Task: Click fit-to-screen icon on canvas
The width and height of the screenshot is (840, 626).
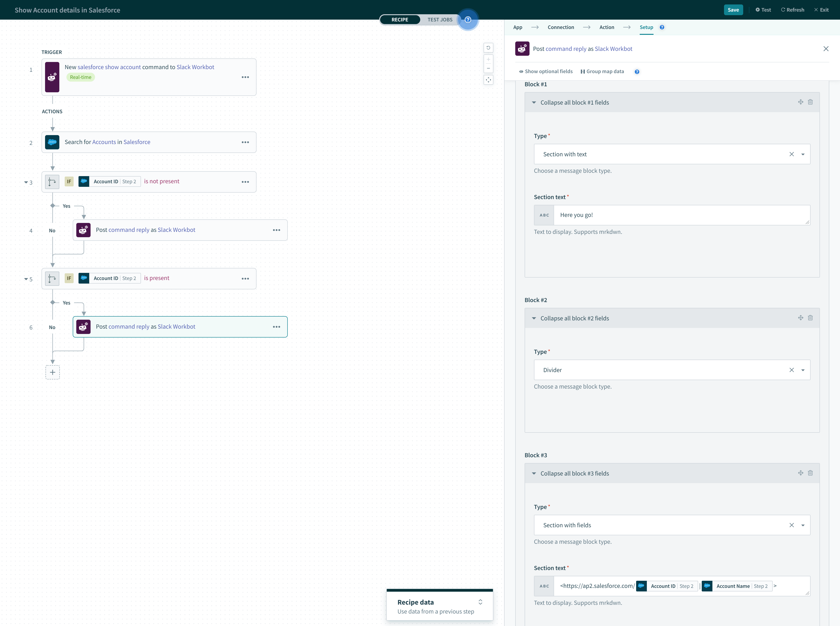Action: [488, 80]
